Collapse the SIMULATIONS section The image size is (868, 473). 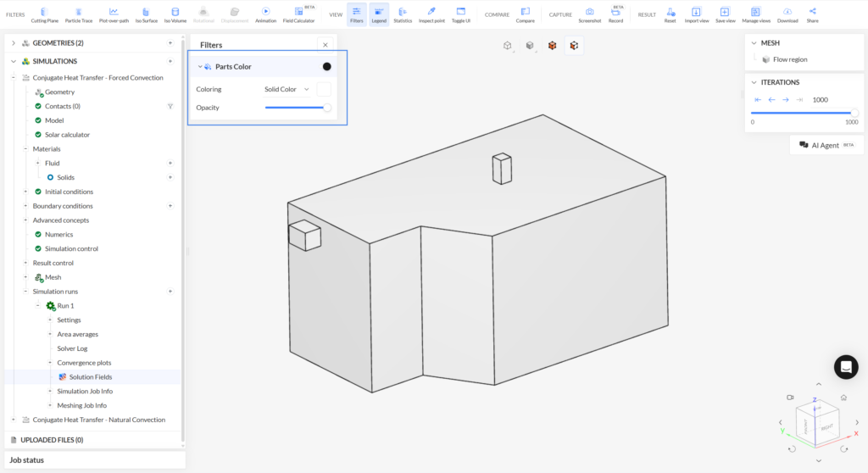point(14,62)
